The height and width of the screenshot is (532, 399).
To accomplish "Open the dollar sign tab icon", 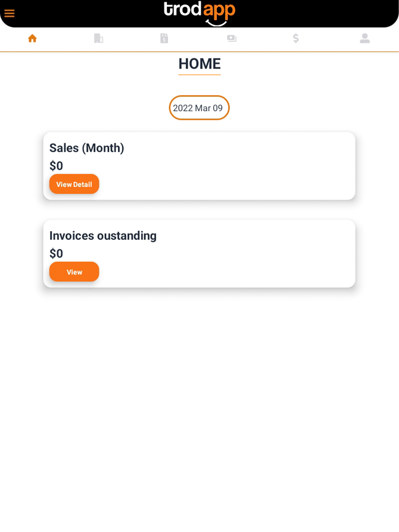I will coord(296,38).
